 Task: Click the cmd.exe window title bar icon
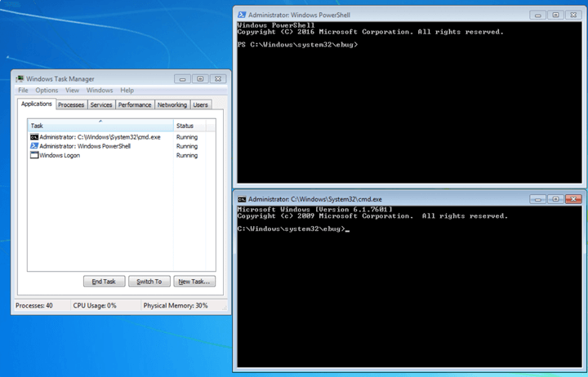point(242,199)
